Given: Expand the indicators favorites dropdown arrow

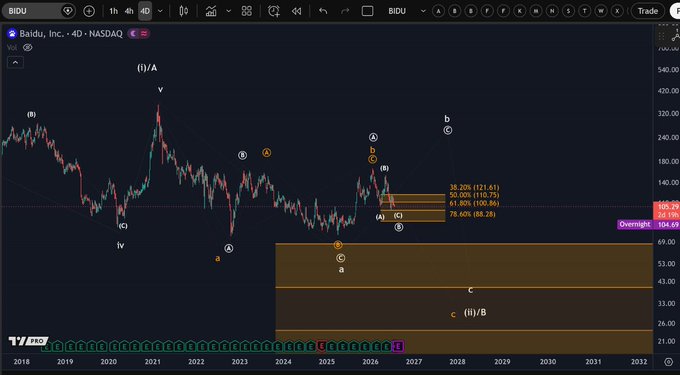Looking at the screenshot, I should point(228,11).
